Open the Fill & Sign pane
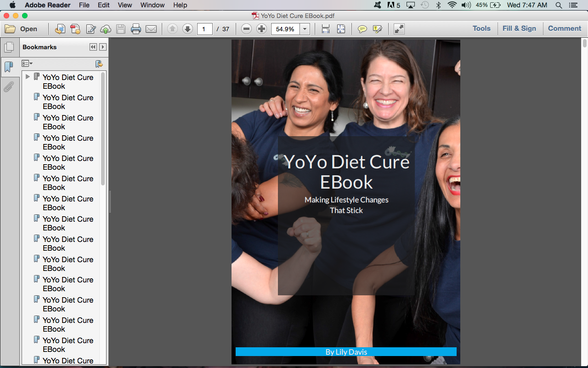The image size is (588, 368). pyautogui.click(x=519, y=29)
